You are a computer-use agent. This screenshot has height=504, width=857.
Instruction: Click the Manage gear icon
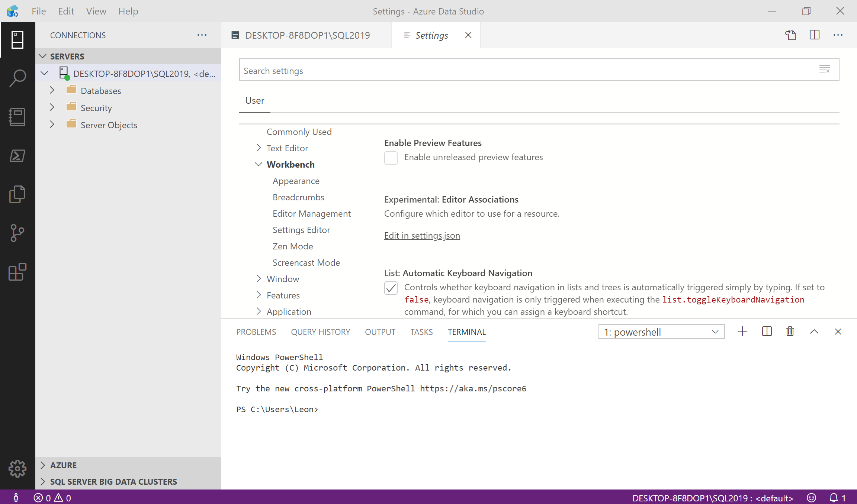[17, 469]
